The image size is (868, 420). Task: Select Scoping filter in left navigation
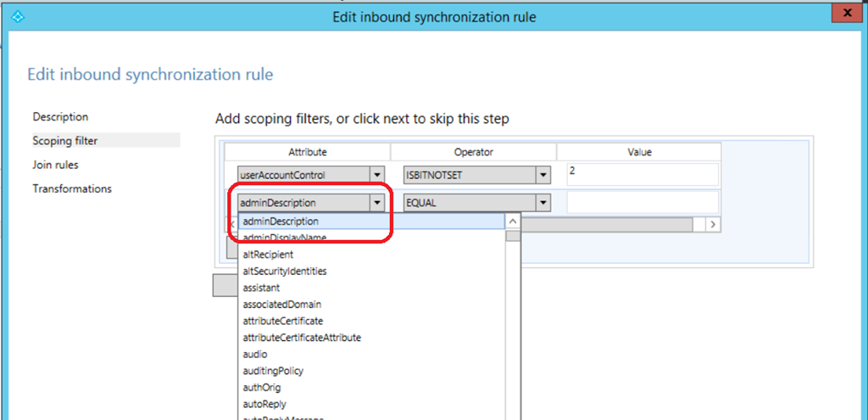(66, 141)
